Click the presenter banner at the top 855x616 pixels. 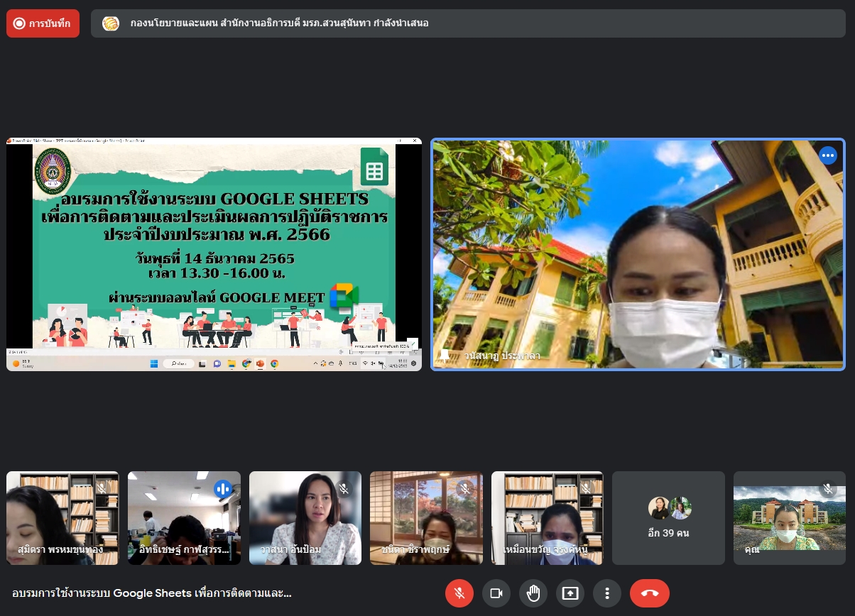pos(467,23)
